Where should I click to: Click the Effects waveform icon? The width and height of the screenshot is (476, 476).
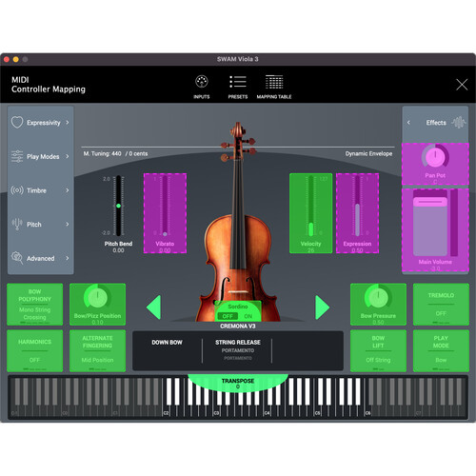point(458,123)
